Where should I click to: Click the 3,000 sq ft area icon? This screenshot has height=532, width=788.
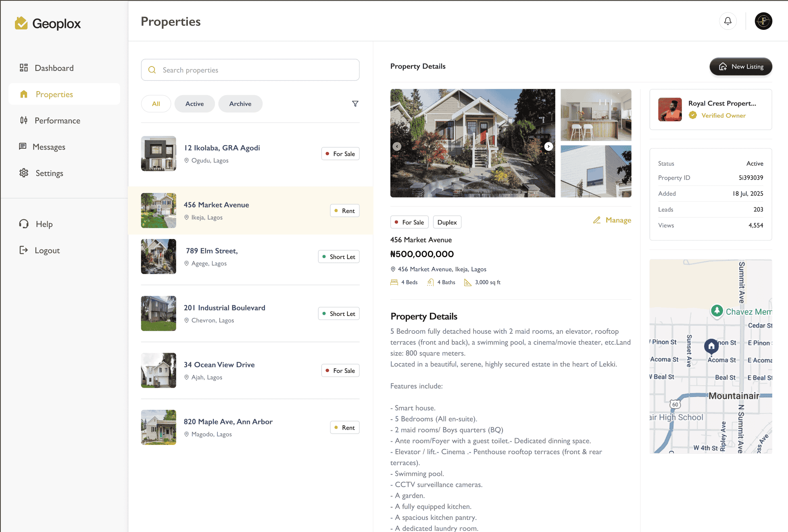[x=468, y=283]
